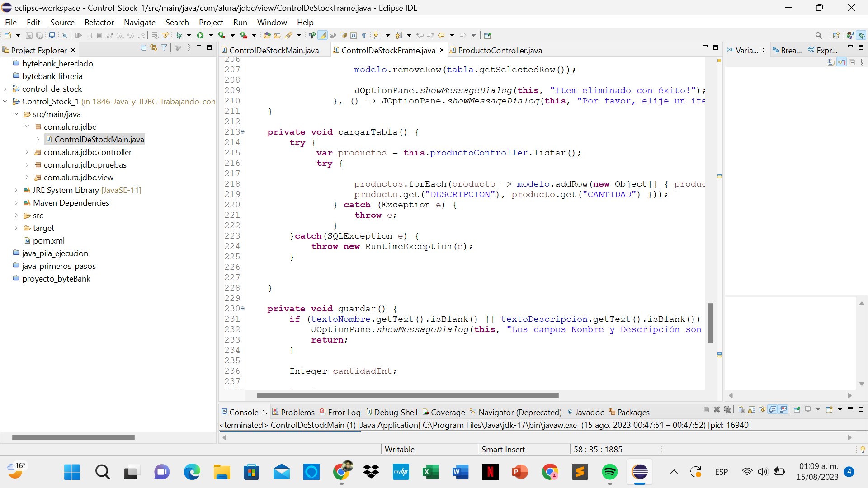Click the editor vertical scrollbar thumb

[711, 323]
